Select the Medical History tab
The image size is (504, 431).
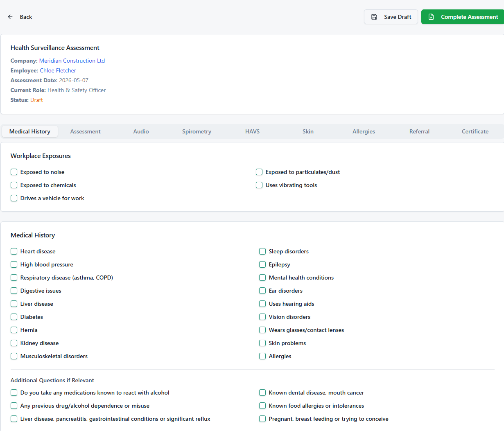(x=30, y=131)
